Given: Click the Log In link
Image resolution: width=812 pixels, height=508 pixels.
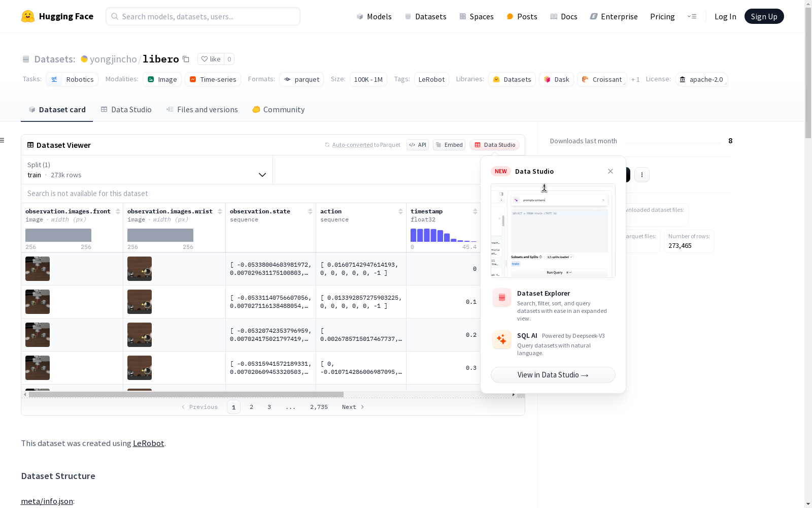Looking at the screenshot, I should pyautogui.click(x=725, y=16).
